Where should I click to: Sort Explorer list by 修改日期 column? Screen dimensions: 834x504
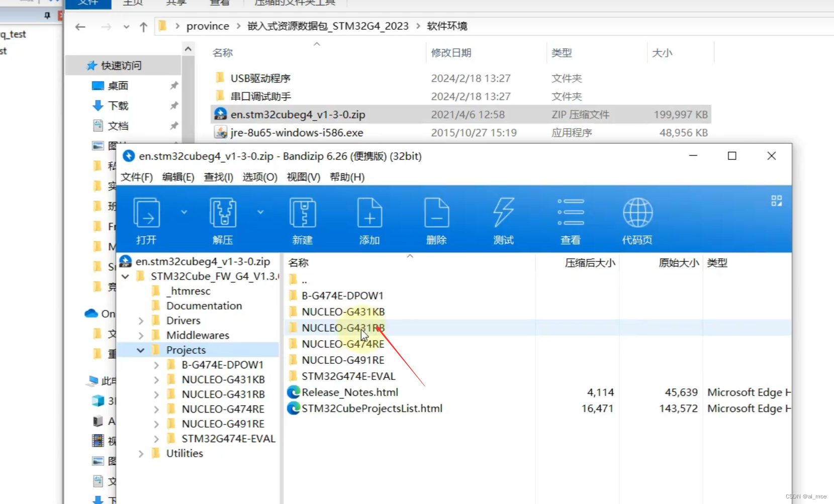pos(451,53)
